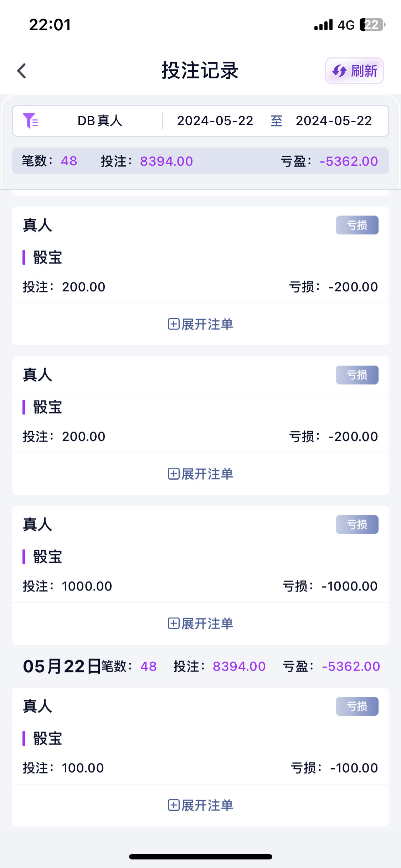401x868 pixels.
Task: Tap 亏损 badge on 1000.00 bet card
Action: tap(357, 525)
